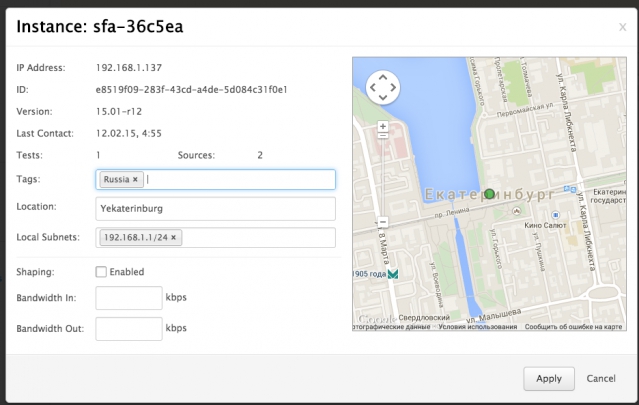Enable the Shaping checkbox

[101, 272]
